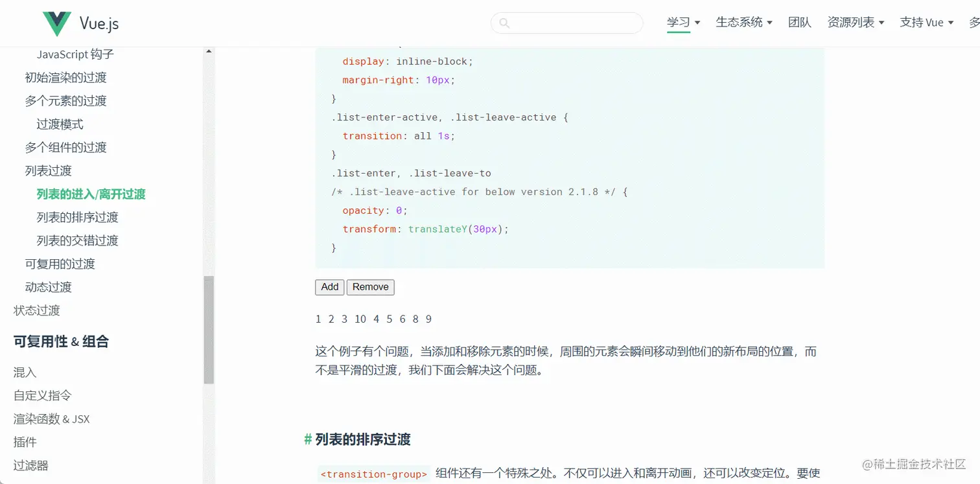Open the 生态系统 dropdown menu
The image size is (980, 484).
point(744,23)
